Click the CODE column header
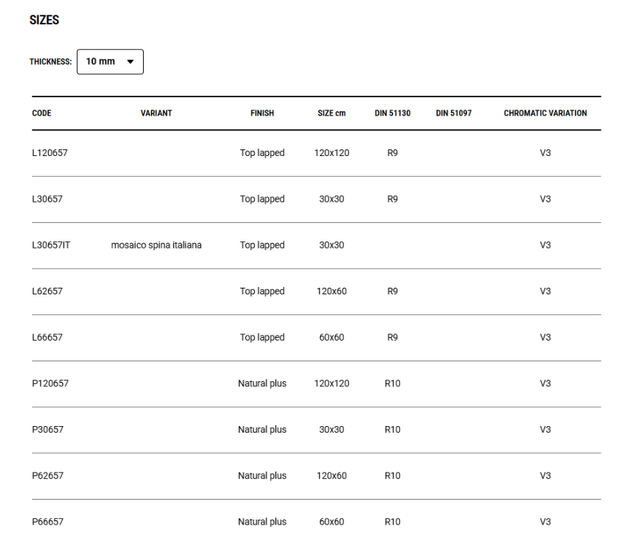Image resolution: width=637 pixels, height=560 pixels. click(x=42, y=113)
